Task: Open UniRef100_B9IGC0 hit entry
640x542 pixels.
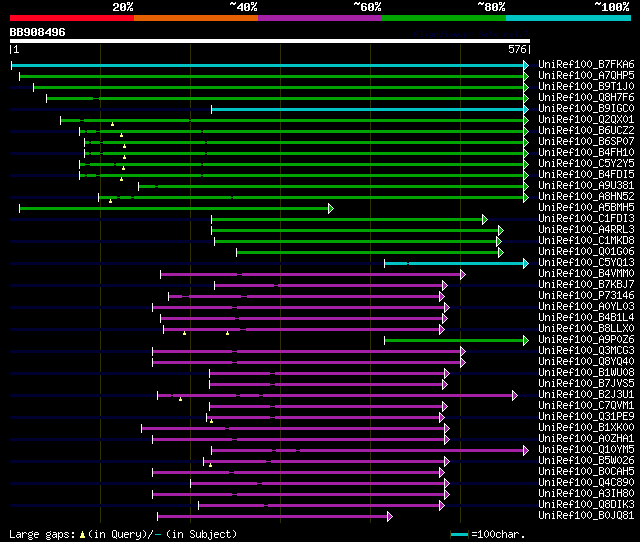Action: click(586, 109)
